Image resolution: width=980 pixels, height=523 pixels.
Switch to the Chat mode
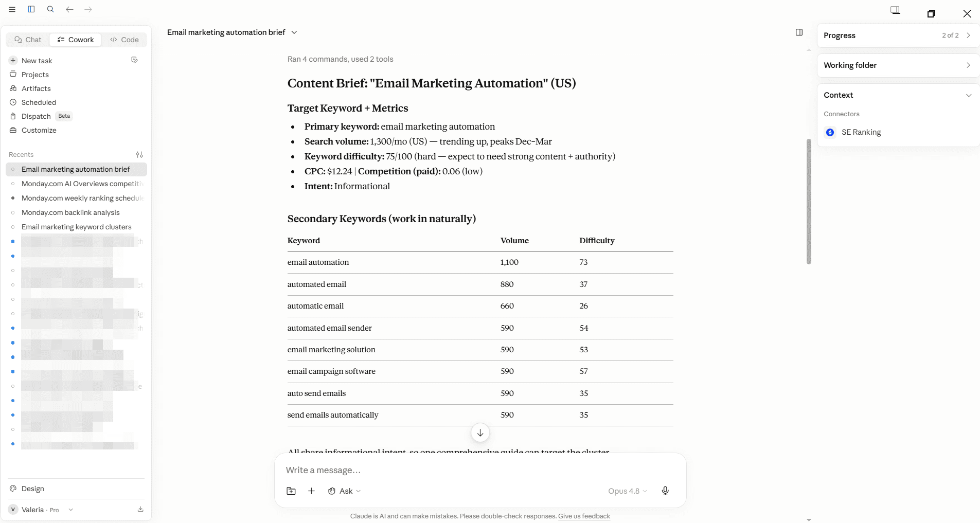coord(28,40)
